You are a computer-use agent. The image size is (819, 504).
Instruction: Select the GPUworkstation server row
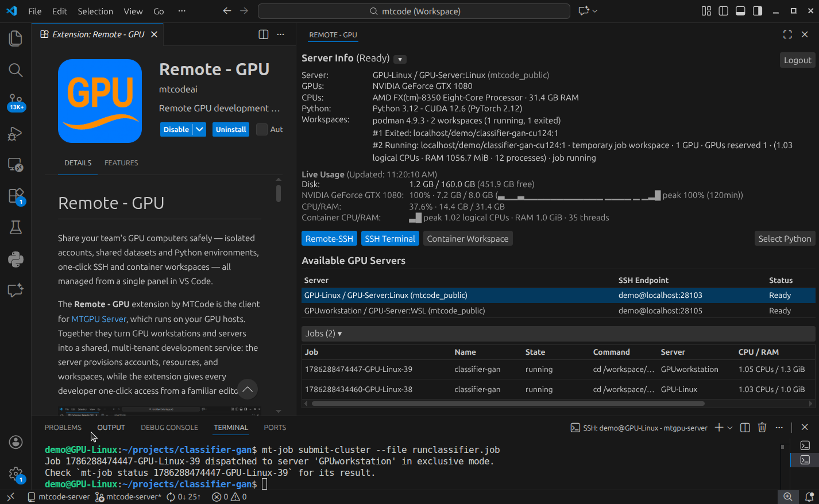(558, 311)
